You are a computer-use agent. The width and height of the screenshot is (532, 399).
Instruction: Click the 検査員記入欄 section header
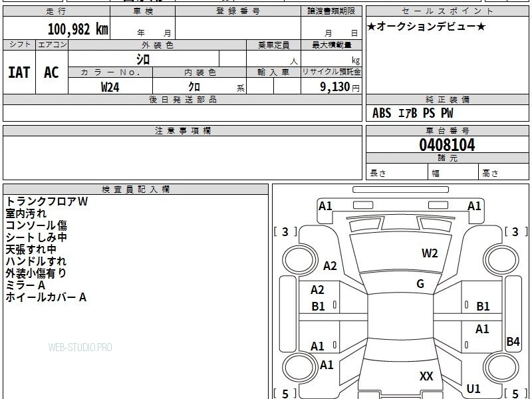[x=136, y=190]
